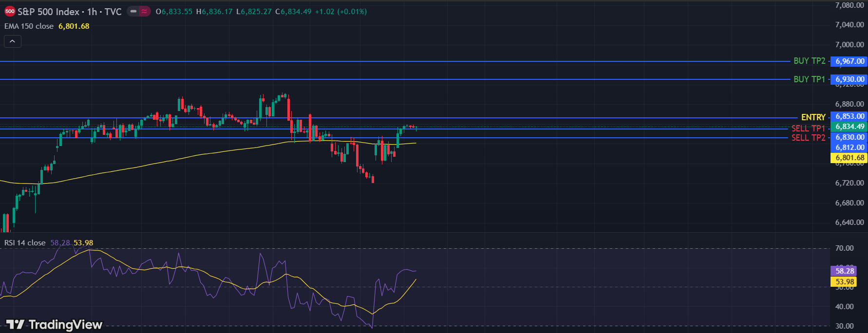The width and height of the screenshot is (868, 333).
Task: Collapse the indicator legend with chevron
Action: point(12,42)
